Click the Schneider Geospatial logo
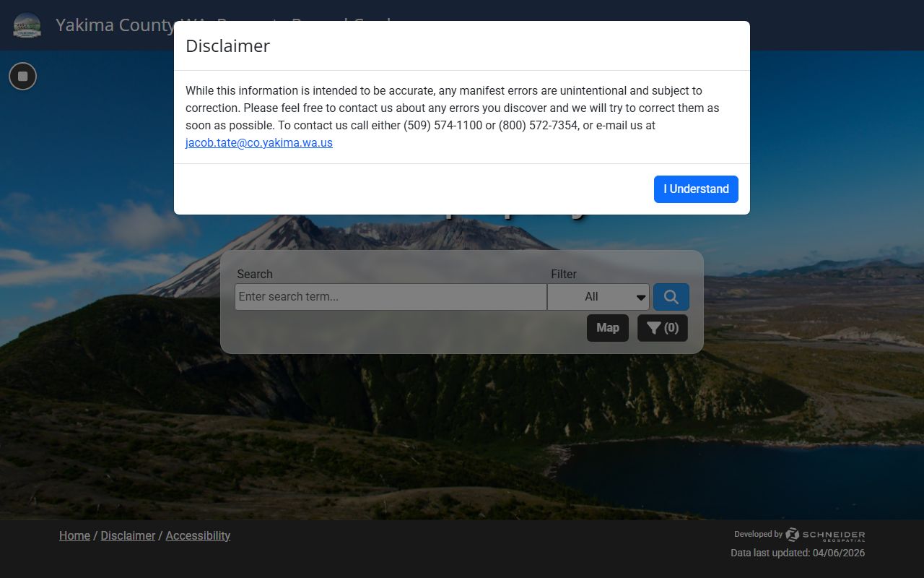 pyautogui.click(x=825, y=535)
